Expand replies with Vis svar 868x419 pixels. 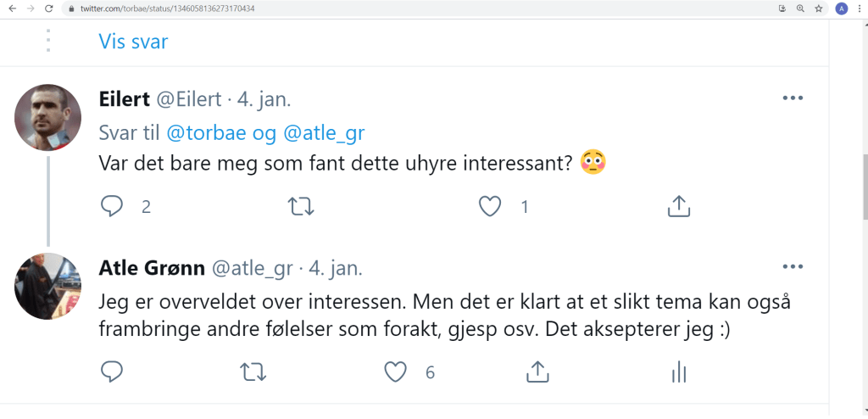click(x=133, y=42)
